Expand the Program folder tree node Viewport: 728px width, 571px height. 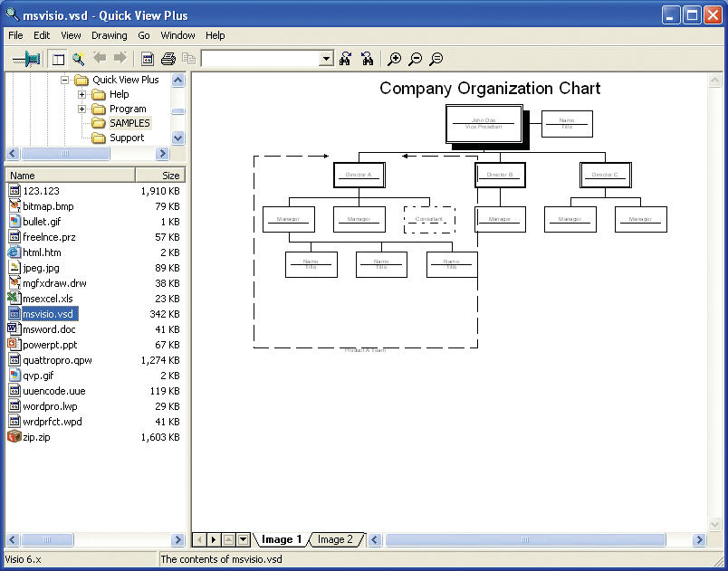pos(82,109)
